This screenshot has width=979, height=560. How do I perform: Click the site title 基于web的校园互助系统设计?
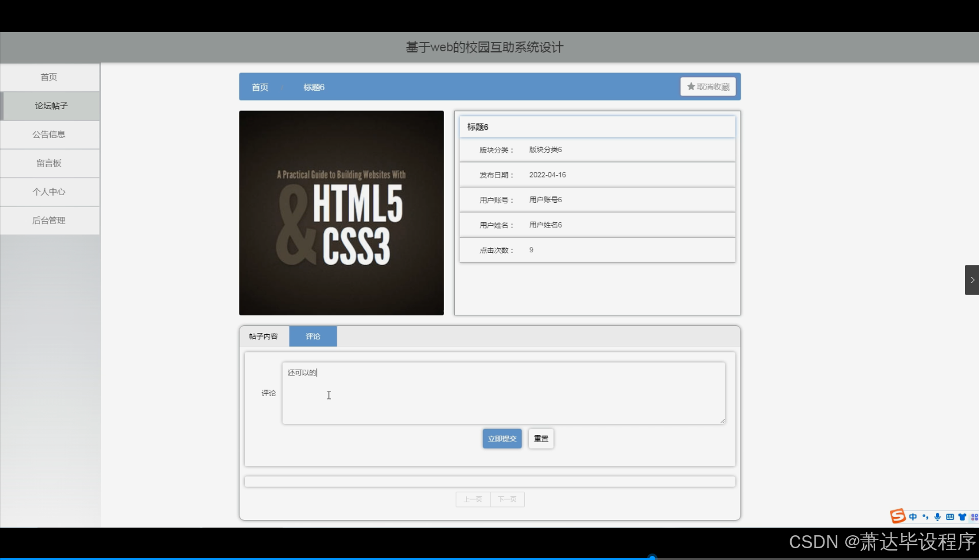[485, 47]
